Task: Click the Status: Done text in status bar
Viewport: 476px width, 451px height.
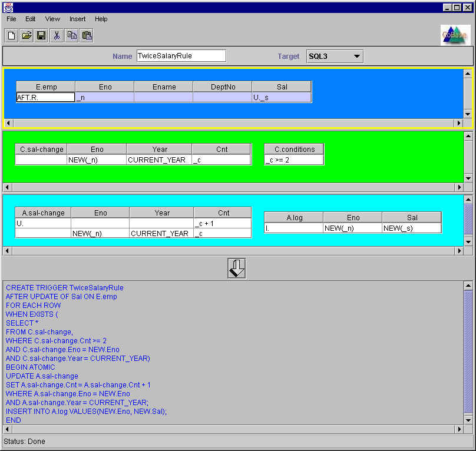Action: pyautogui.click(x=24, y=442)
